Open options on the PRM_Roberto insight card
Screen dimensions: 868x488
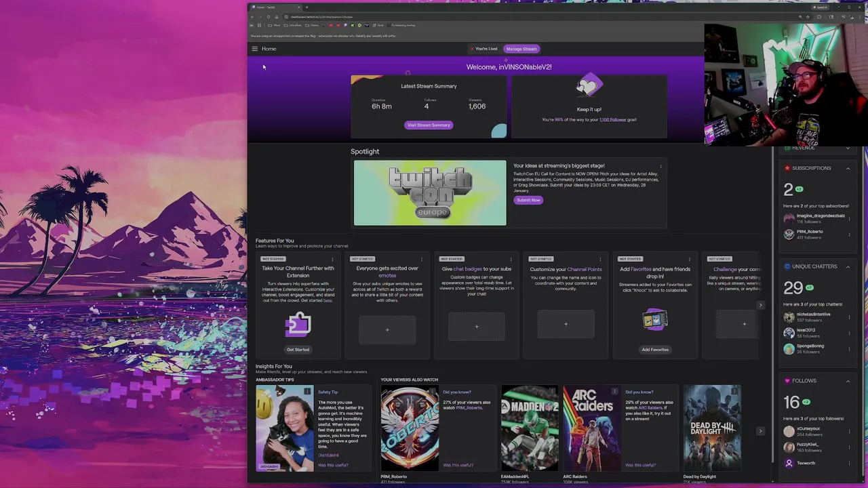[x=432, y=392]
